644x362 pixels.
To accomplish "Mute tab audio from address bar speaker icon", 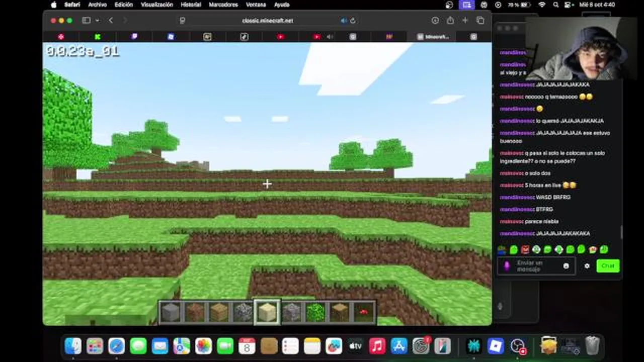I will (344, 21).
